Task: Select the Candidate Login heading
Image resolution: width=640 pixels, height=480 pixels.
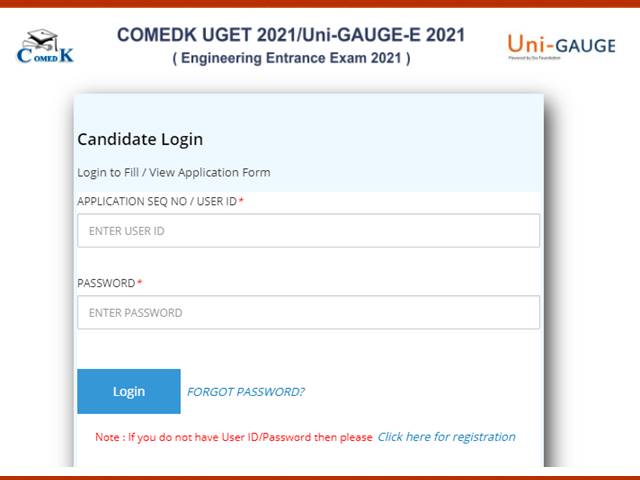Action: click(x=140, y=139)
